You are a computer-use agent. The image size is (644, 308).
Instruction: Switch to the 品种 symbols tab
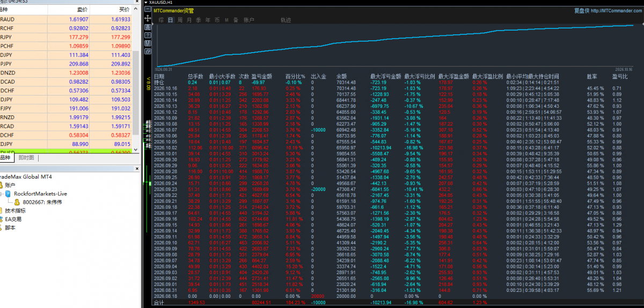coord(6,158)
